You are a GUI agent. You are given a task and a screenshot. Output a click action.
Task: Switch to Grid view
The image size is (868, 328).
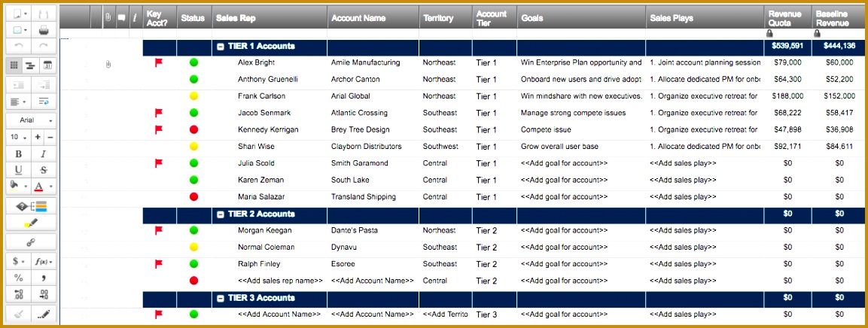[x=14, y=65]
